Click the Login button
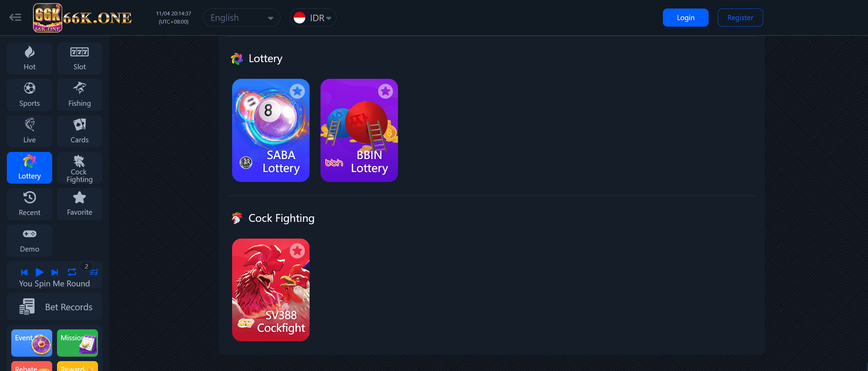This screenshot has height=371, width=868. [685, 18]
